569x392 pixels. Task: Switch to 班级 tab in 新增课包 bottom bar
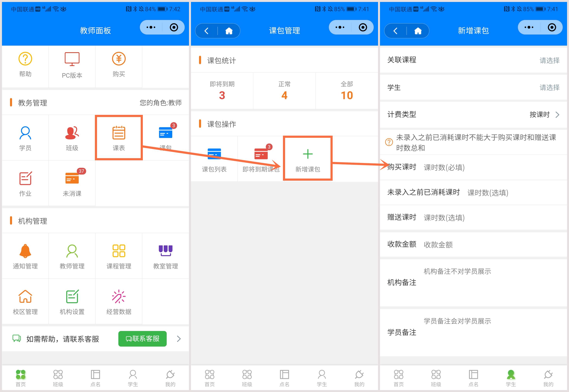(436, 378)
